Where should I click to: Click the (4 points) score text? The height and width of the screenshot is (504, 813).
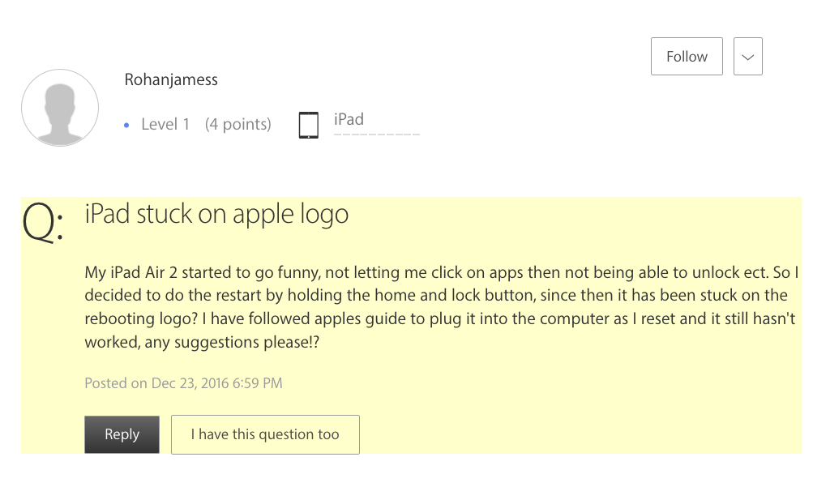pyautogui.click(x=237, y=124)
